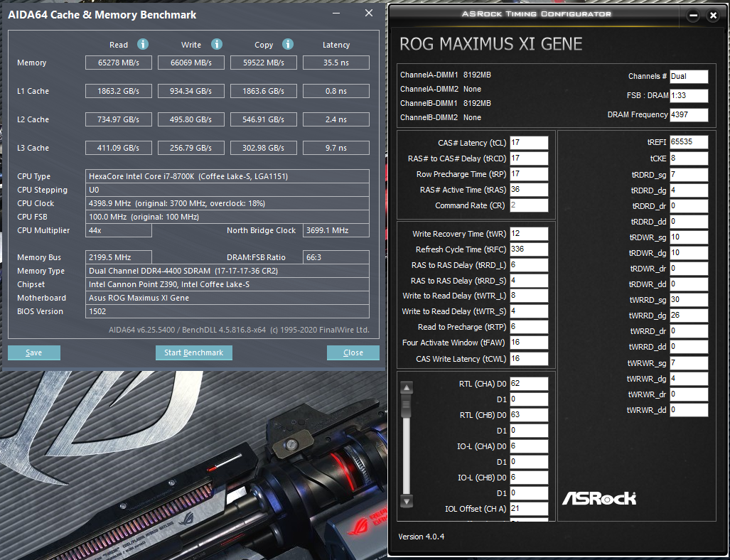The image size is (730, 560).
Task: Select the tWRRD_dg value field
Action: point(689,316)
